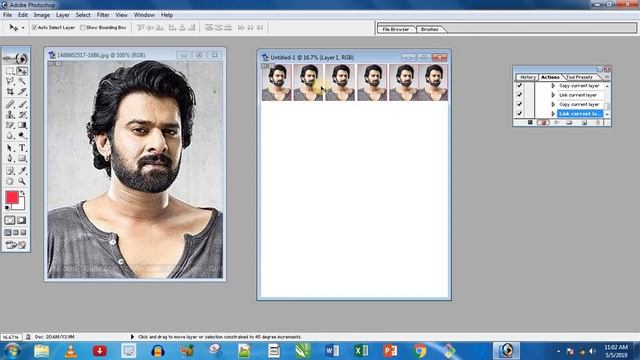Viewport: 640px width, 360px height.
Task: Switch to Full Screen mode with menu bar
Action: [16, 233]
